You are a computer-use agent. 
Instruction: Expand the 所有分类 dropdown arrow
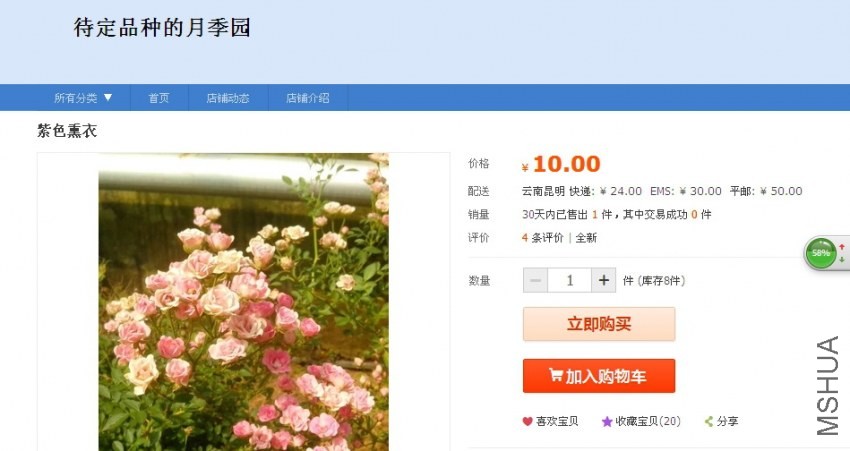[108, 97]
